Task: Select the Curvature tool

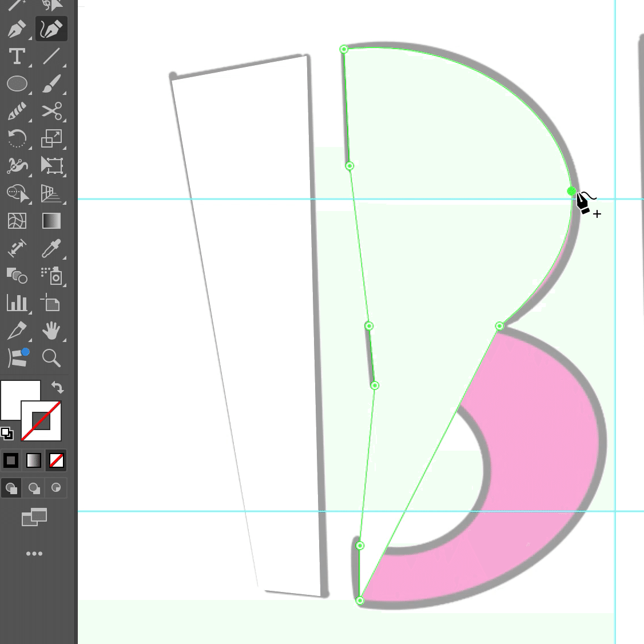Action: pyautogui.click(x=51, y=29)
